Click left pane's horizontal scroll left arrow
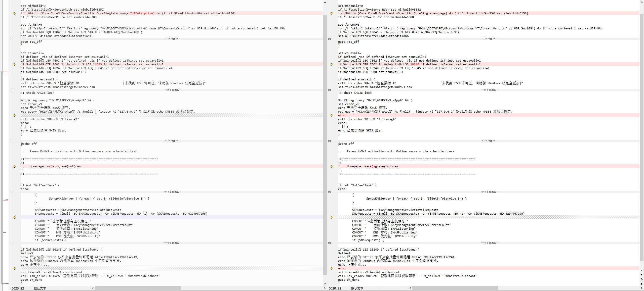Screen dimensions: 644x291 93,288
